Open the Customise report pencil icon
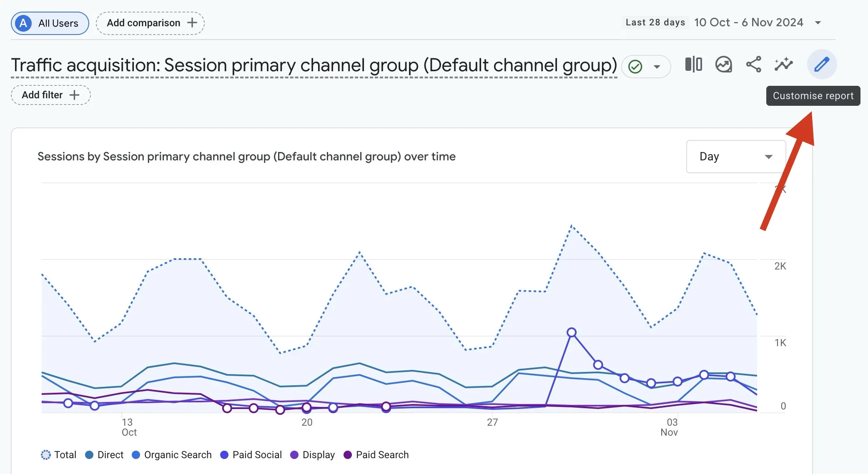The image size is (868, 474). pos(822,65)
